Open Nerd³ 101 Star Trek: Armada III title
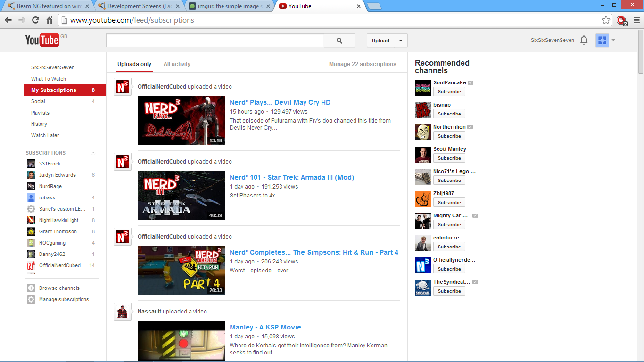Screen dimensions: 644x362 [x=292, y=177]
